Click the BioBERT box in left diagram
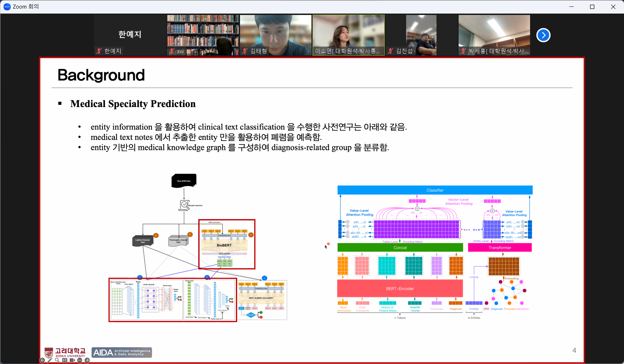This screenshot has height=364, width=624. coord(224,245)
